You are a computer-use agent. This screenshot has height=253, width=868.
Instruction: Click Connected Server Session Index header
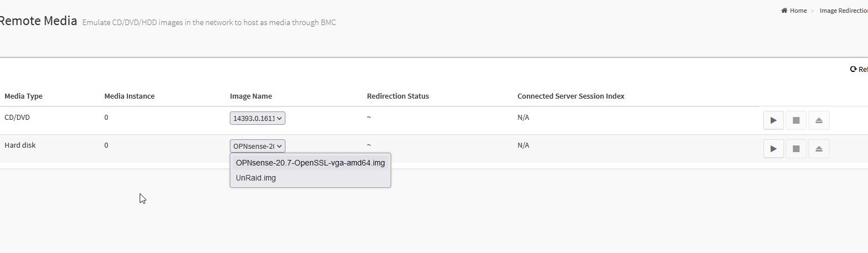[571, 96]
